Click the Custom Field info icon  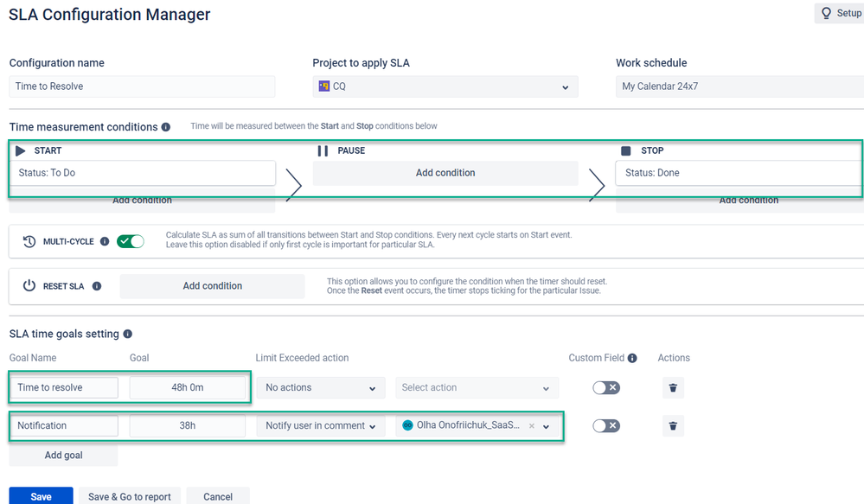[x=632, y=358]
